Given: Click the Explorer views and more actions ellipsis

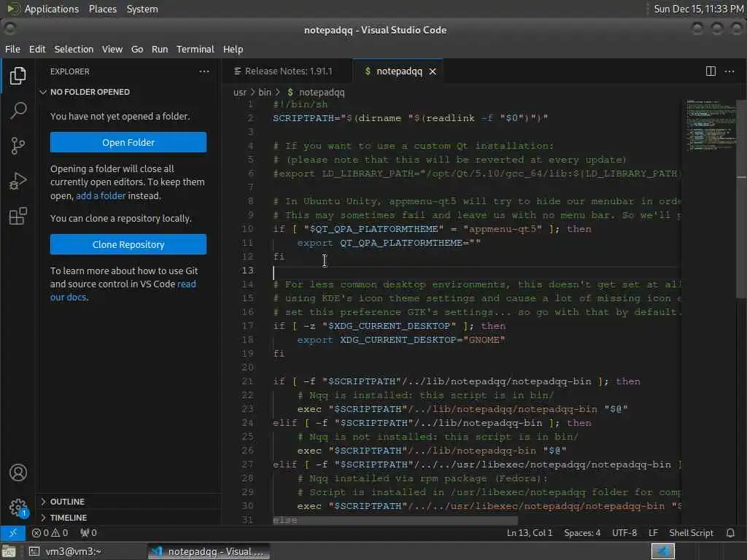Looking at the screenshot, I should (x=204, y=71).
